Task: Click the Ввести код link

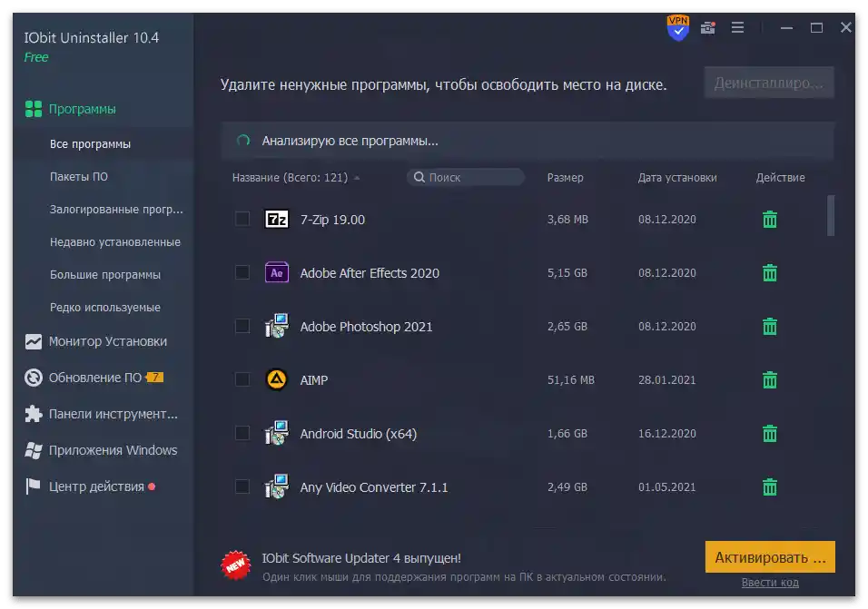Action: (x=770, y=583)
